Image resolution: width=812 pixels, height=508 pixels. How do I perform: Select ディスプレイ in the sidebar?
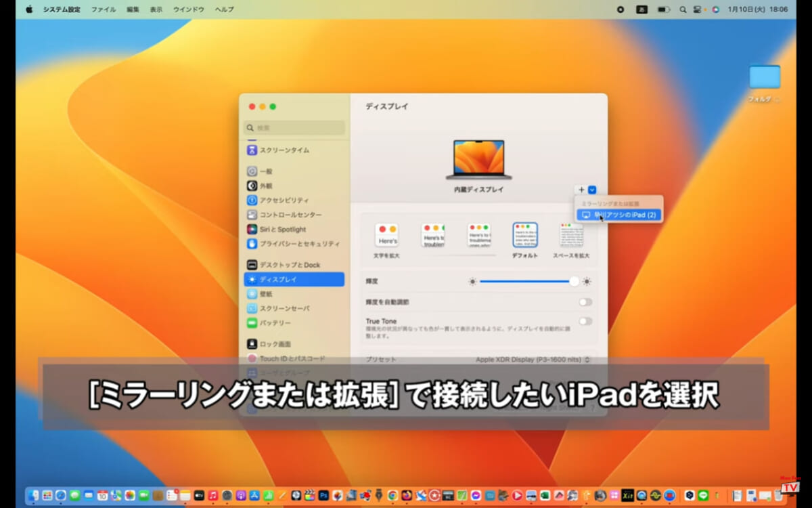(x=294, y=279)
